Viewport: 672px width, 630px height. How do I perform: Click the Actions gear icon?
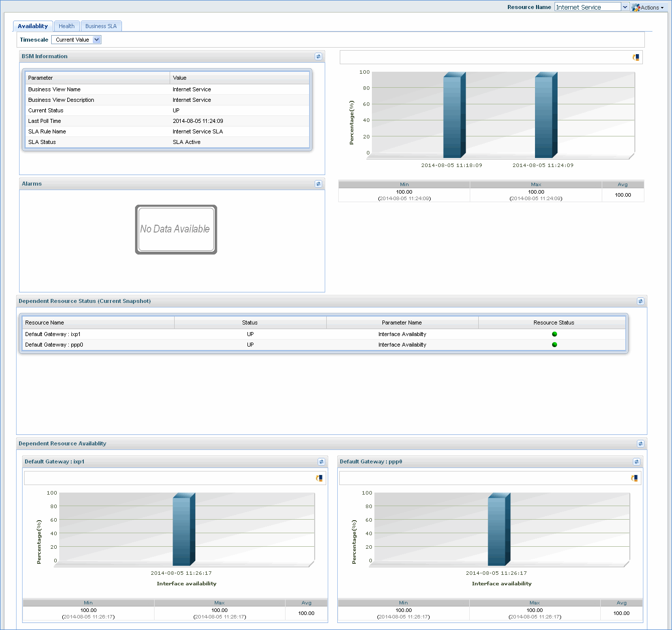[x=634, y=7]
